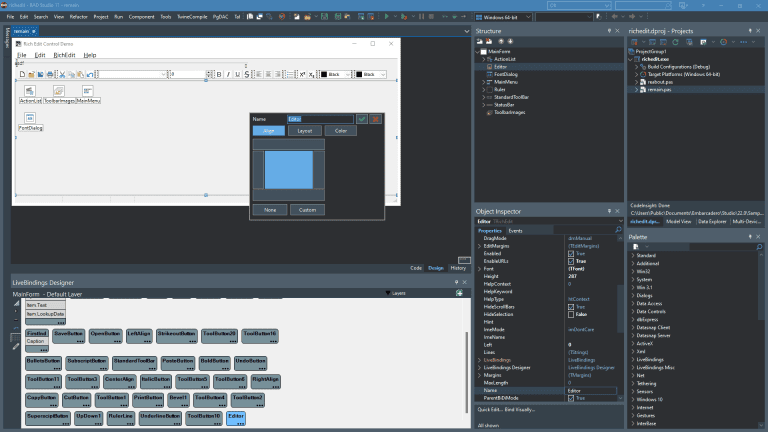
Task: Select the BoldButton node in LiveBindings Designer
Action: (214, 363)
